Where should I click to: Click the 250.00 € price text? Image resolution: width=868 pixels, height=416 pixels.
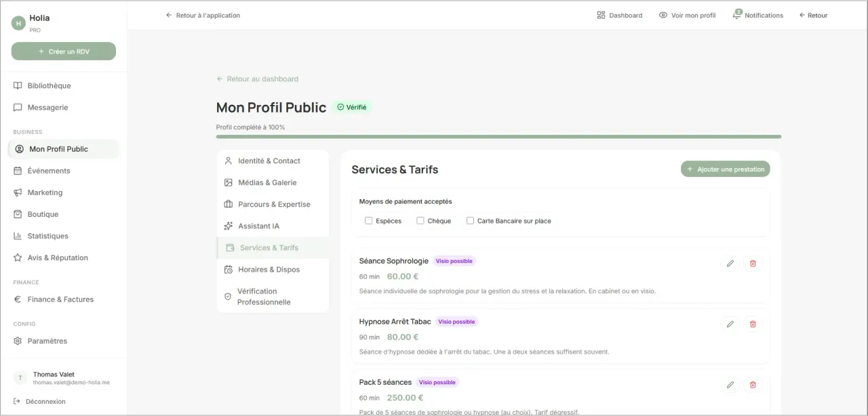click(x=405, y=398)
